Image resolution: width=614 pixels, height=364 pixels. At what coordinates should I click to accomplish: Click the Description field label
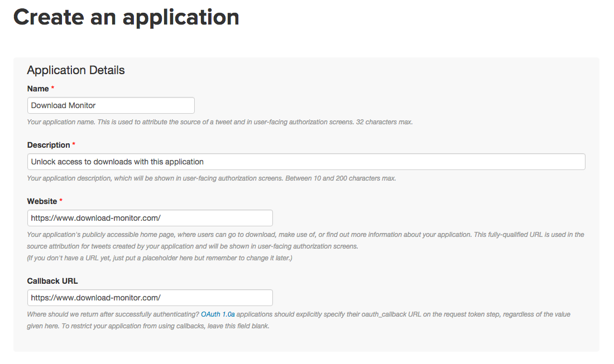pyautogui.click(x=49, y=145)
